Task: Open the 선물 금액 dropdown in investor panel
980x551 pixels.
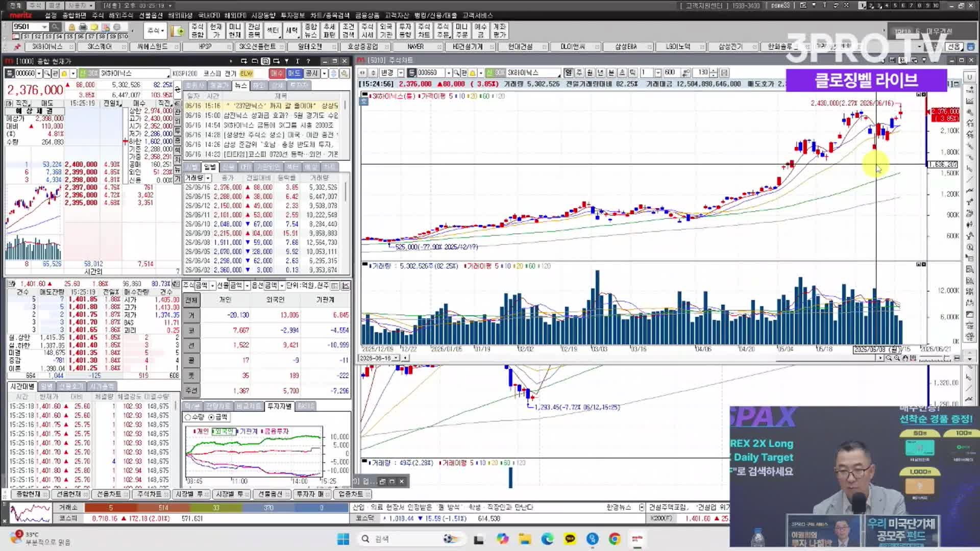Action: click(247, 285)
